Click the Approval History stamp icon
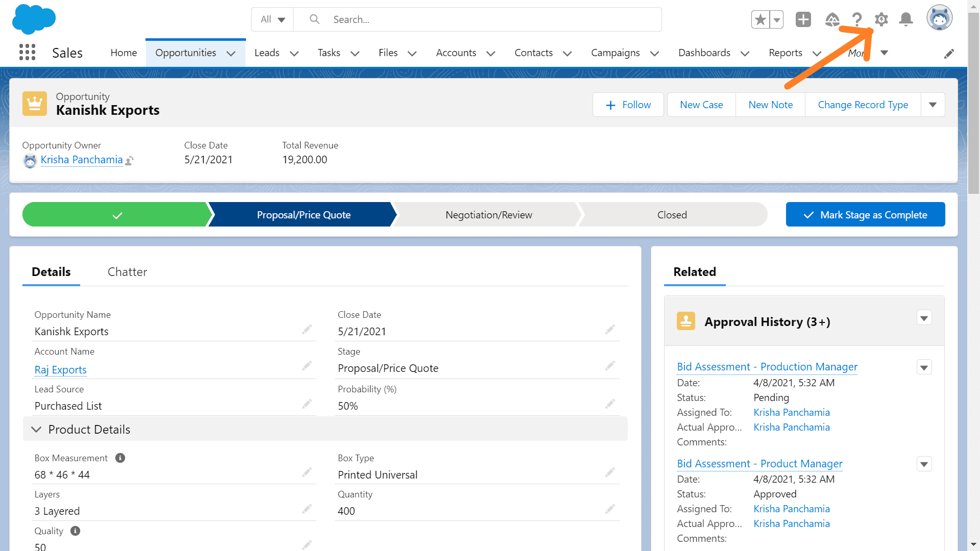980x551 pixels. [686, 321]
